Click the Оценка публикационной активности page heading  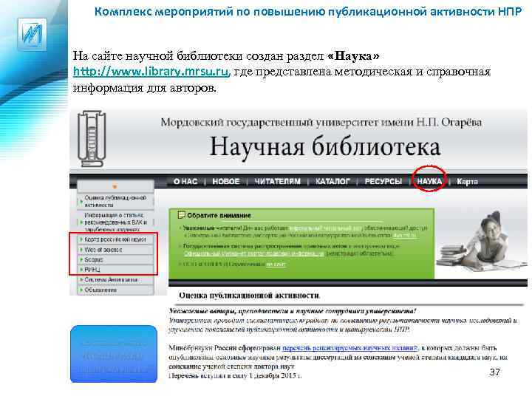(249, 295)
